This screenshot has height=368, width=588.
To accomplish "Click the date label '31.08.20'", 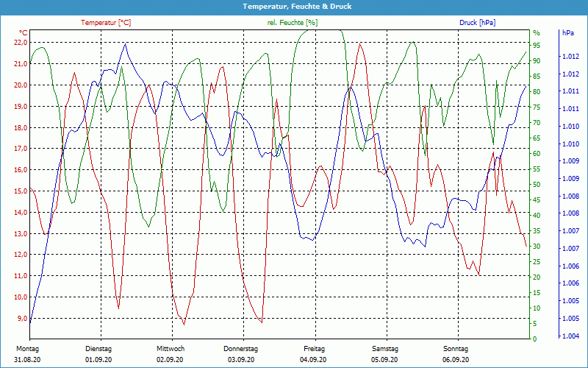I will pos(27,360).
